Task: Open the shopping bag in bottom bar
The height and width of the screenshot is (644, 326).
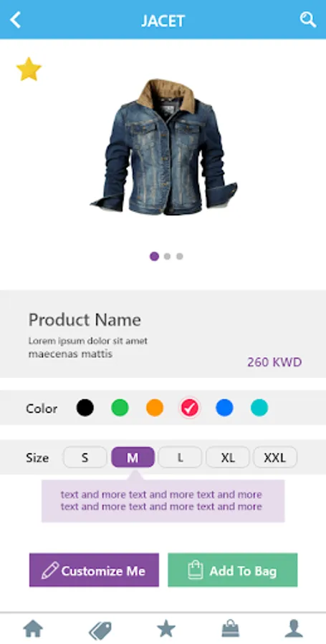Action: 231,628
